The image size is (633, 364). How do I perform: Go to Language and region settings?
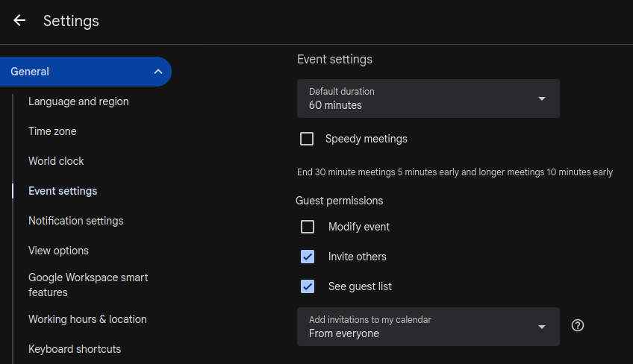[78, 101]
